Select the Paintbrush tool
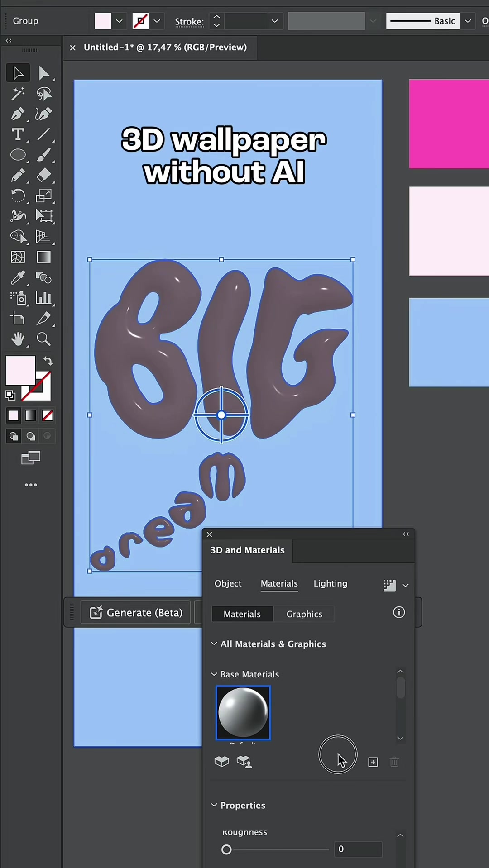 tap(44, 155)
